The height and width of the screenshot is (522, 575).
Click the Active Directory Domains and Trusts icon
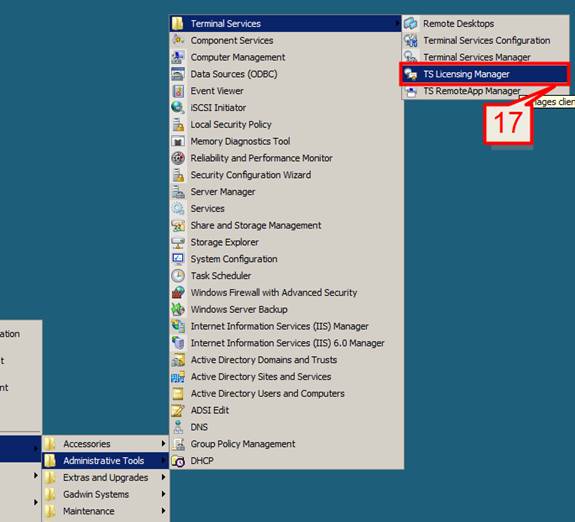[x=178, y=360]
